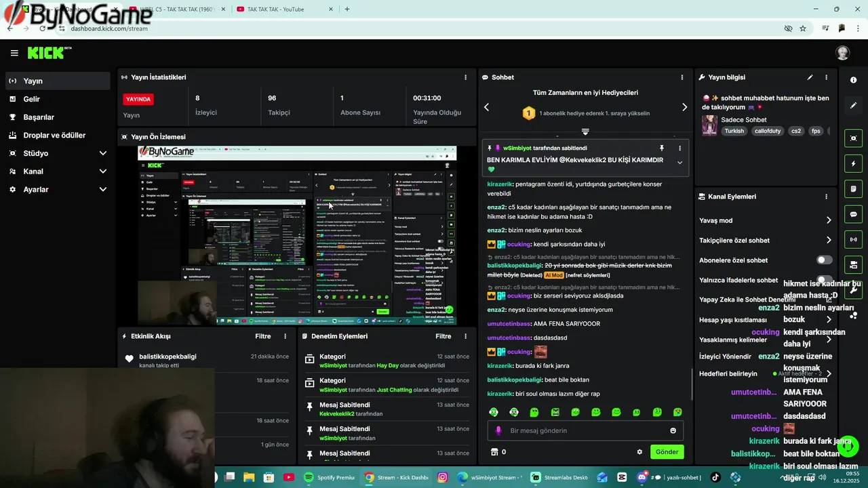This screenshot has width=868, height=488.
Task: Click the broadcast signal icon in right rail
Action: (853, 239)
